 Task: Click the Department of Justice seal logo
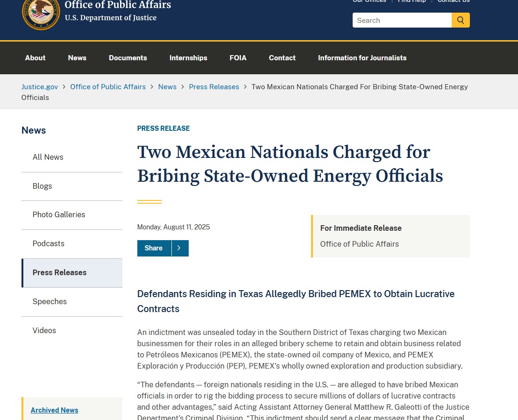[41, 13]
